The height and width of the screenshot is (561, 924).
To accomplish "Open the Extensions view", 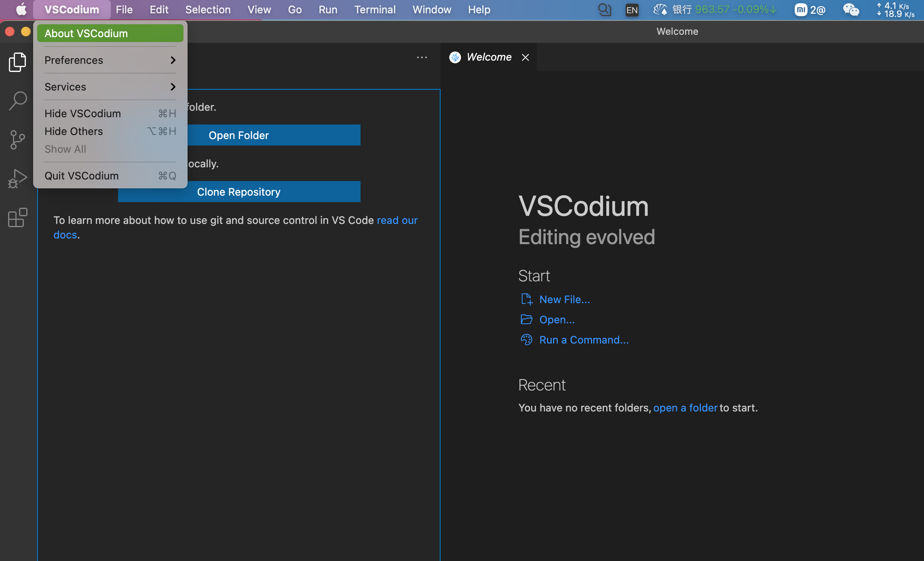I will [17, 217].
